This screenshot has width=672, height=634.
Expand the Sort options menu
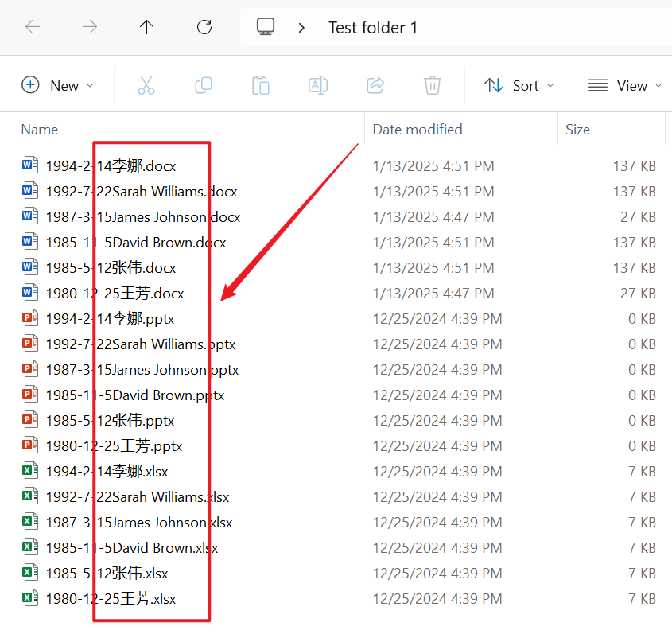pos(519,85)
